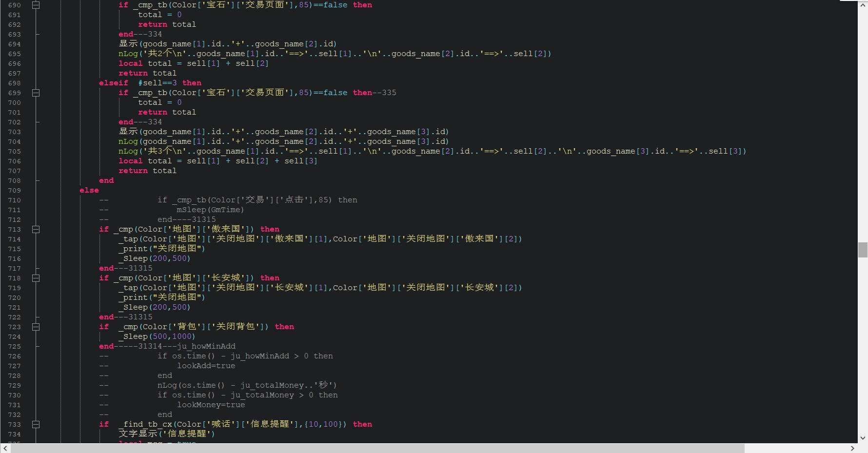
Task: Click line number 690 in the gutter
Action: [15, 5]
